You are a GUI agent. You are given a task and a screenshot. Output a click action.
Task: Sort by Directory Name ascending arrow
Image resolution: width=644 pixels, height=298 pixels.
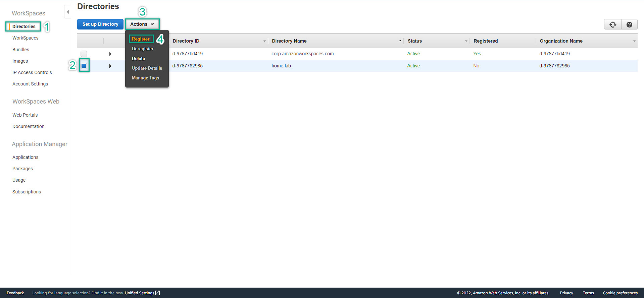pyautogui.click(x=400, y=41)
